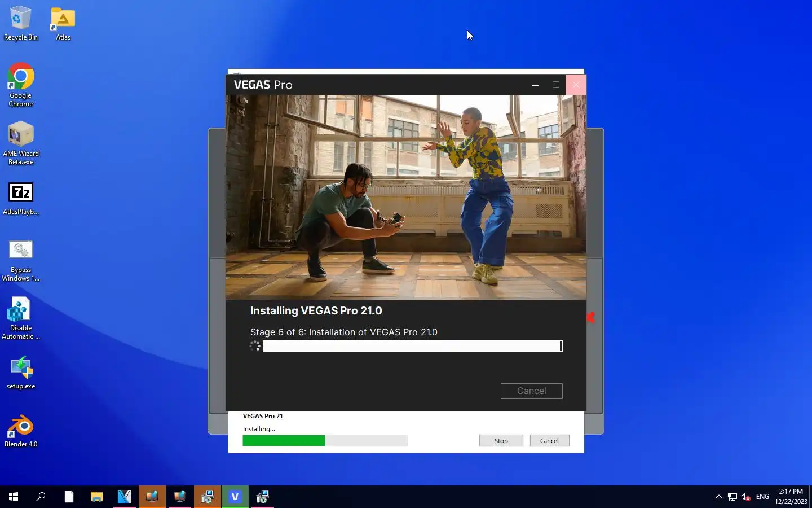The image size is (812, 508).
Task: Switch to the orange-highlighted installer taskbar icon
Action: point(207,497)
